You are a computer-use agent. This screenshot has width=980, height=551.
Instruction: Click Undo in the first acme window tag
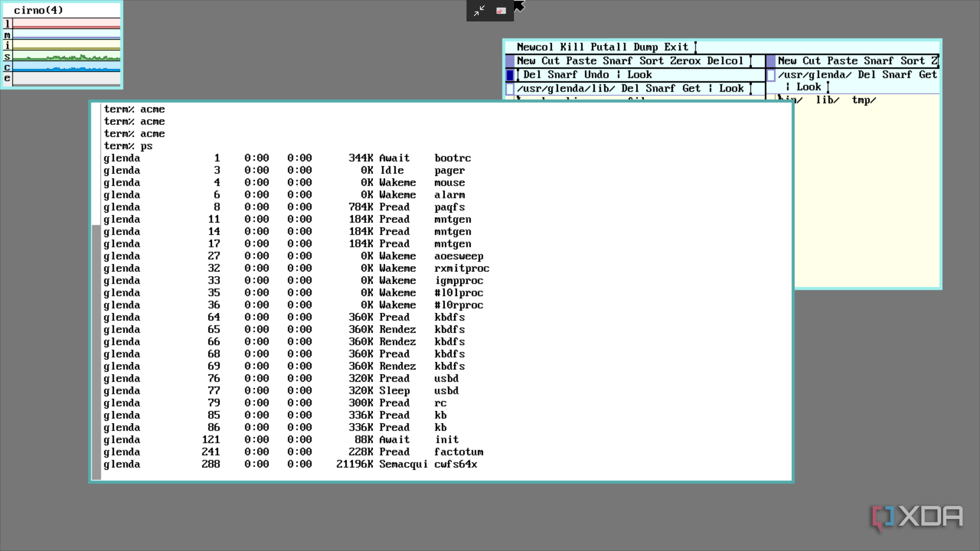pyautogui.click(x=596, y=74)
